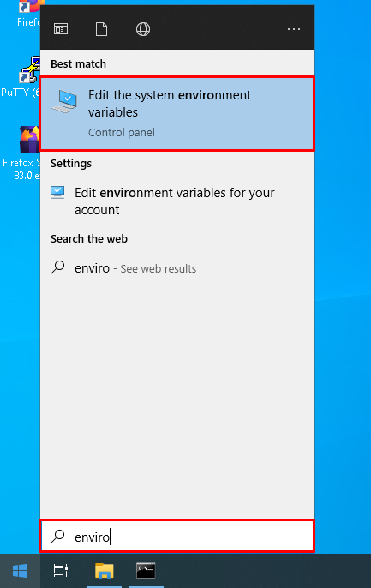Image resolution: width=371 pixels, height=588 pixels.
Task: Click the computer icon of best match result
Action: [x=64, y=101]
